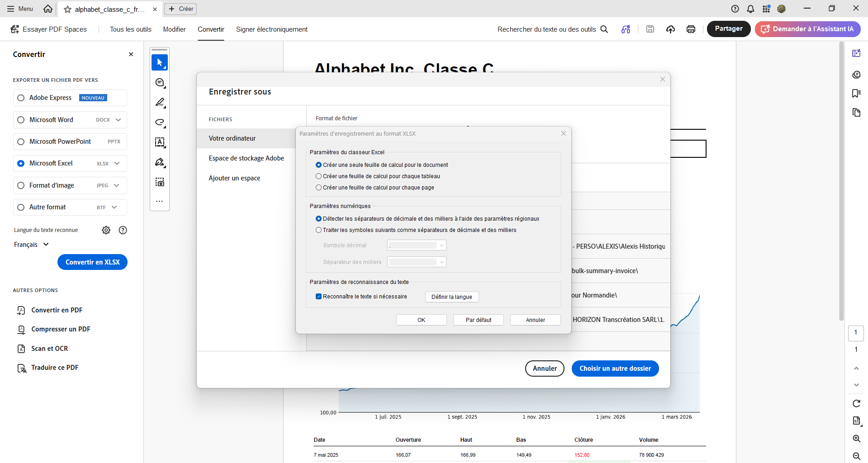Click Traduire ce PDF option
The width and height of the screenshot is (868, 463).
(48, 368)
